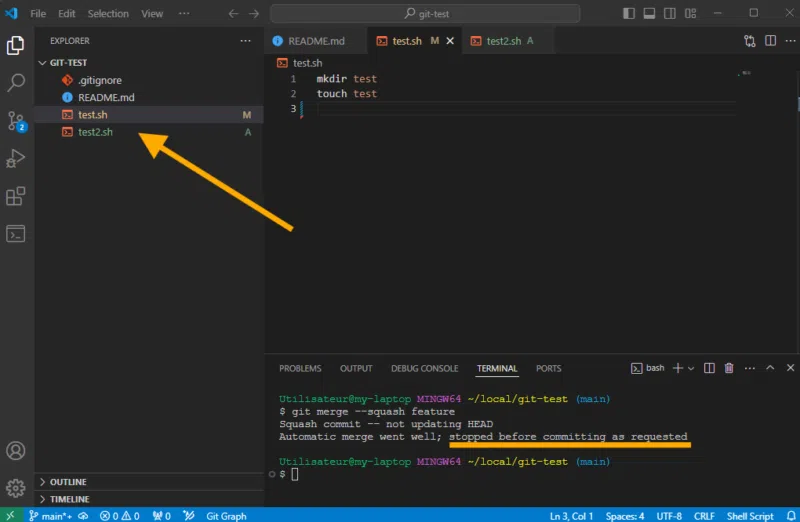Expand the TIMELINE section
800x522 pixels.
coord(69,499)
